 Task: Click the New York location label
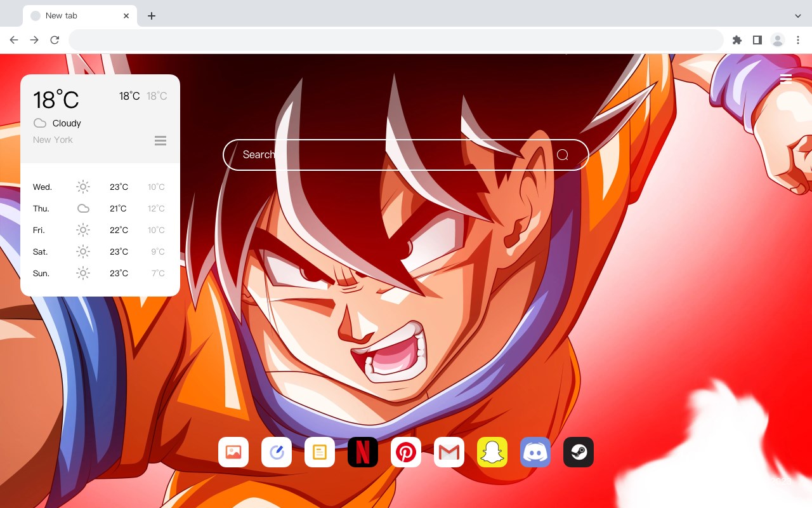(53, 140)
